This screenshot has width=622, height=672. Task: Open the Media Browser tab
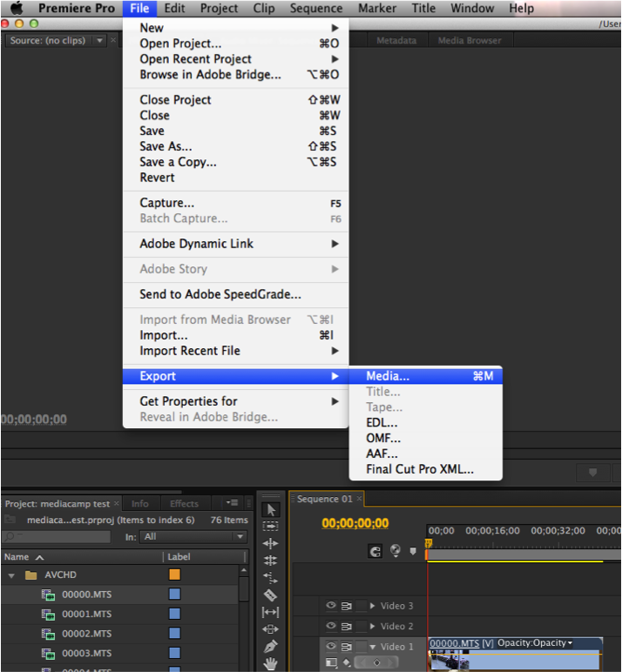pyautogui.click(x=469, y=40)
